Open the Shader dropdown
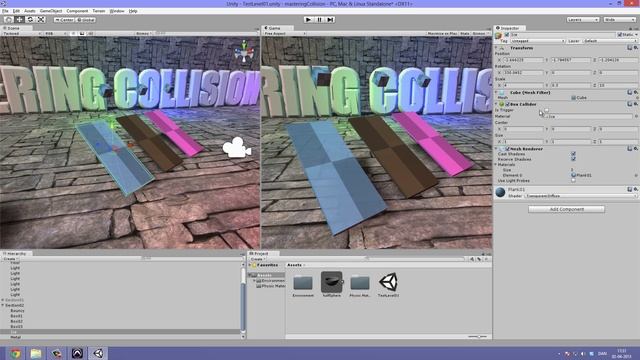This screenshot has height=360, width=640. 581,196
